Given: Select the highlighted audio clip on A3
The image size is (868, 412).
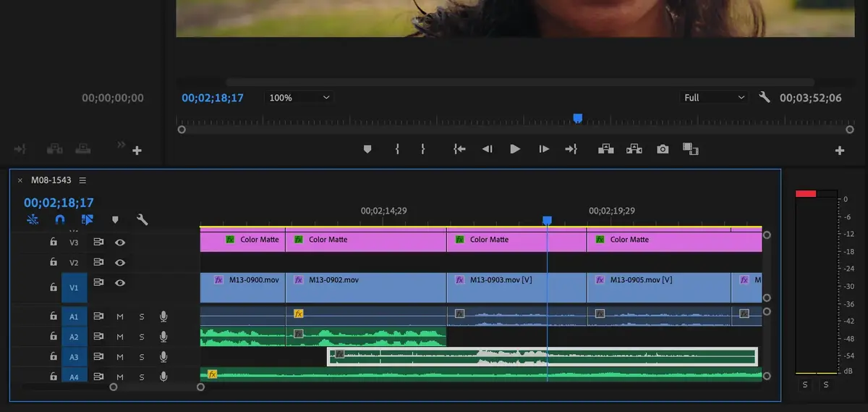Looking at the screenshot, I should point(542,356).
